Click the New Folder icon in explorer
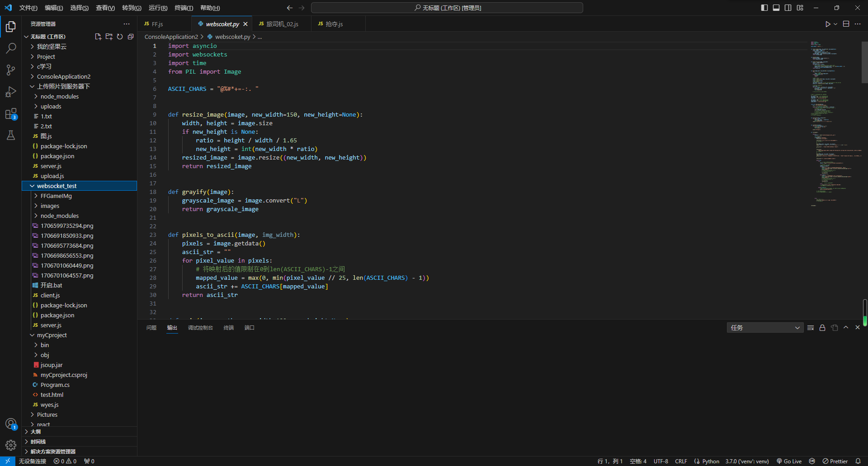Viewport: 868px width, 466px height. (x=109, y=37)
